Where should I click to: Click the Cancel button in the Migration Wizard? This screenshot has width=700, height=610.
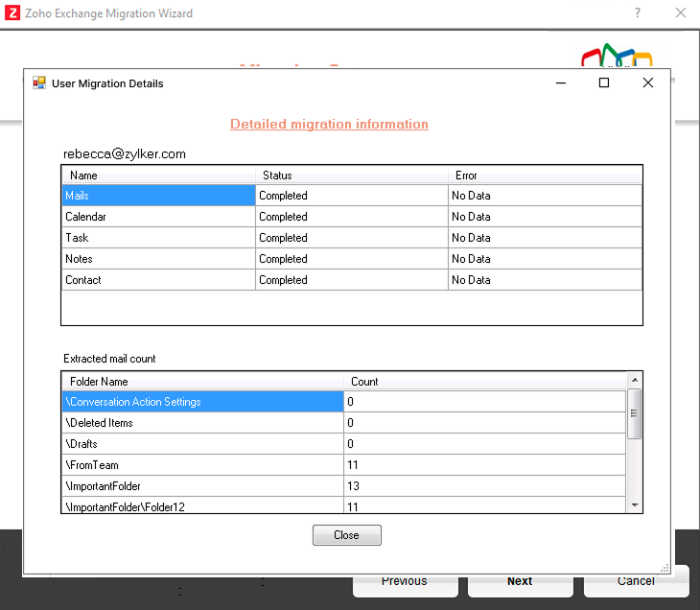[636, 581]
